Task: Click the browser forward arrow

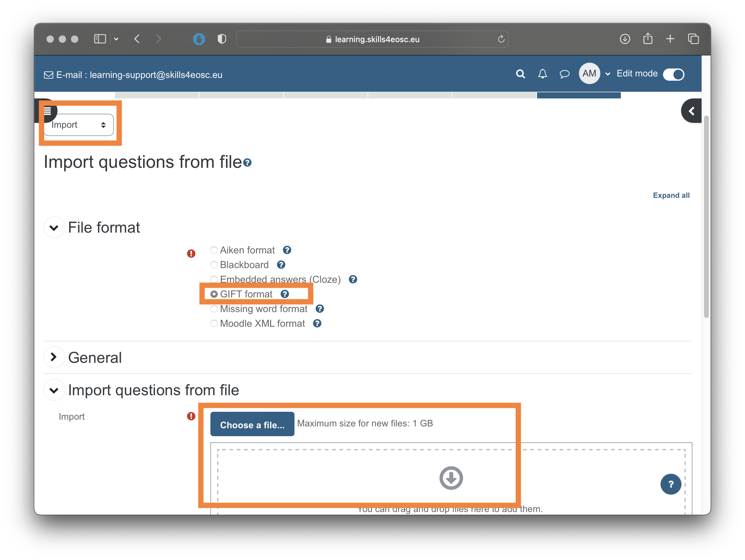Action: click(159, 39)
